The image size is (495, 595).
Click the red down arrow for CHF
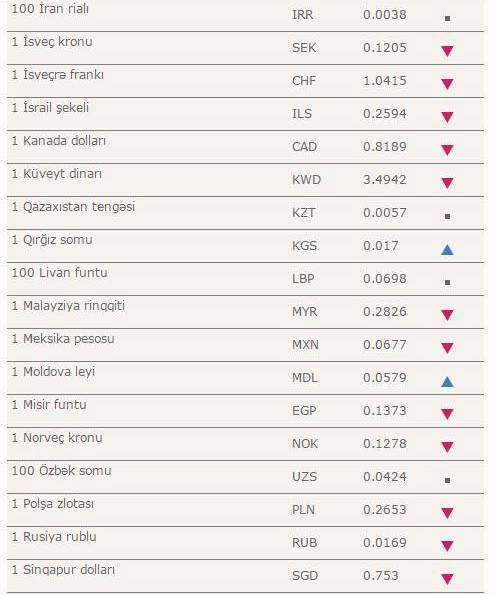(x=447, y=83)
